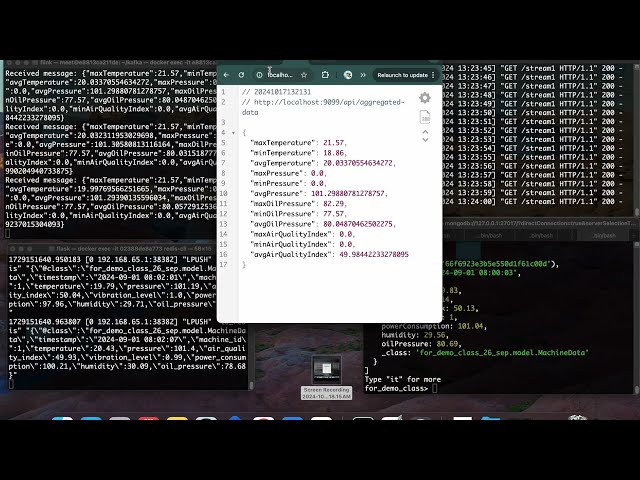Viewport: 640px width, 480px height.
Task: Show hidden toolbar items via double chevron
Action: 363,75
